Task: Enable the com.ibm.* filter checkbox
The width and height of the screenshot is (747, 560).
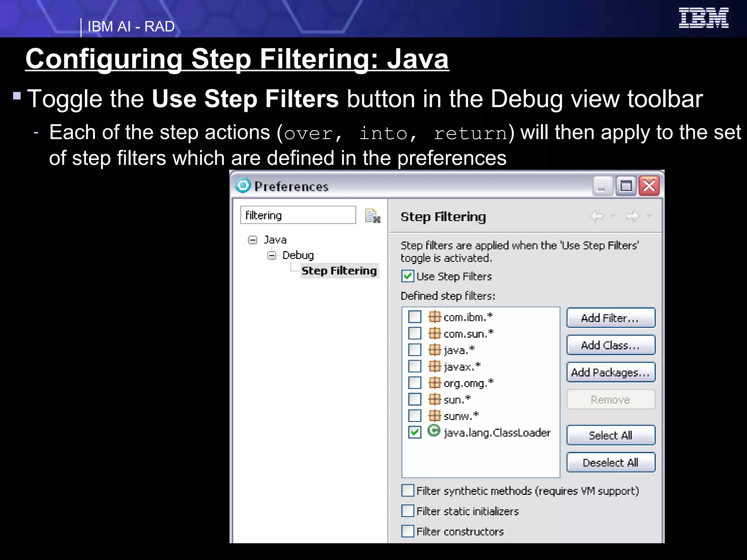Action: tap(415, 316)
